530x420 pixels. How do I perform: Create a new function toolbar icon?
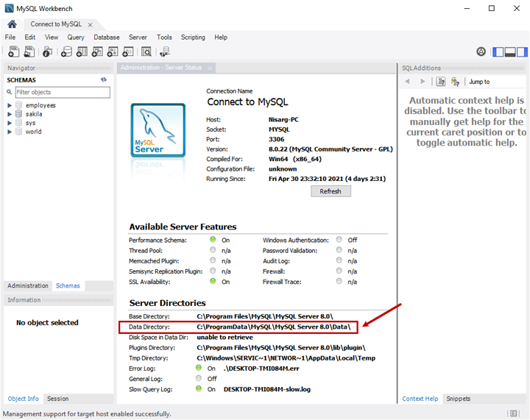[x=128, y=51]
